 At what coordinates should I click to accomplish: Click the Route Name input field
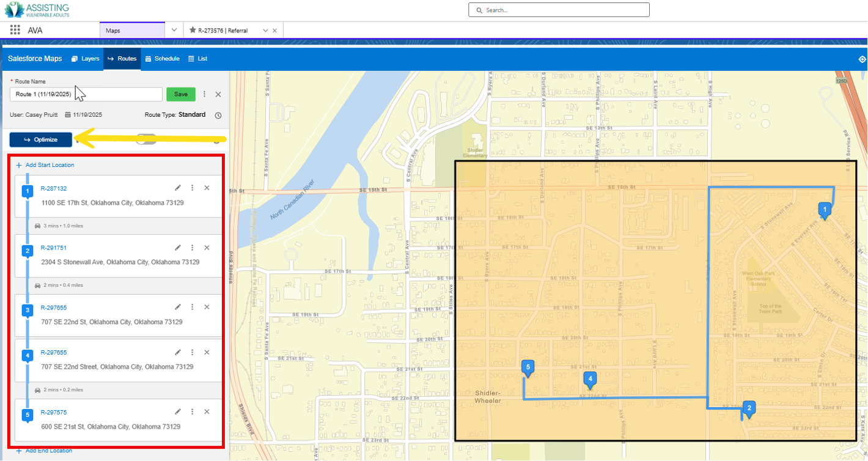pyautogui.click(x=86, y=94)
